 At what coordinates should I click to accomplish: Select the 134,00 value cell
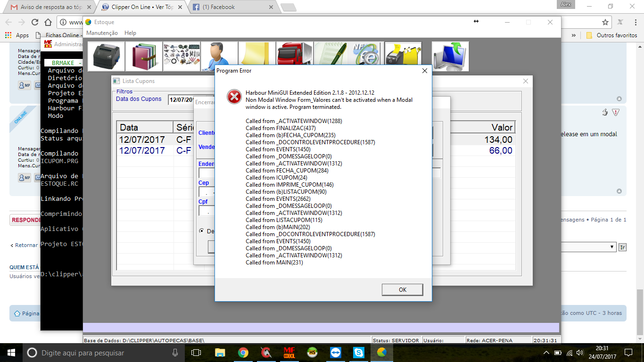(x=498, y=140)
